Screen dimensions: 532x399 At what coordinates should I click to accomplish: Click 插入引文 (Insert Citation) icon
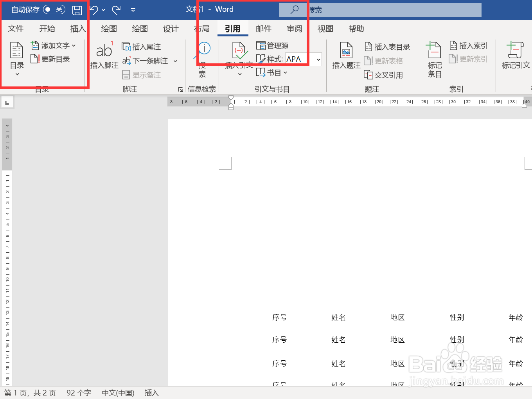tap(239, 51)
